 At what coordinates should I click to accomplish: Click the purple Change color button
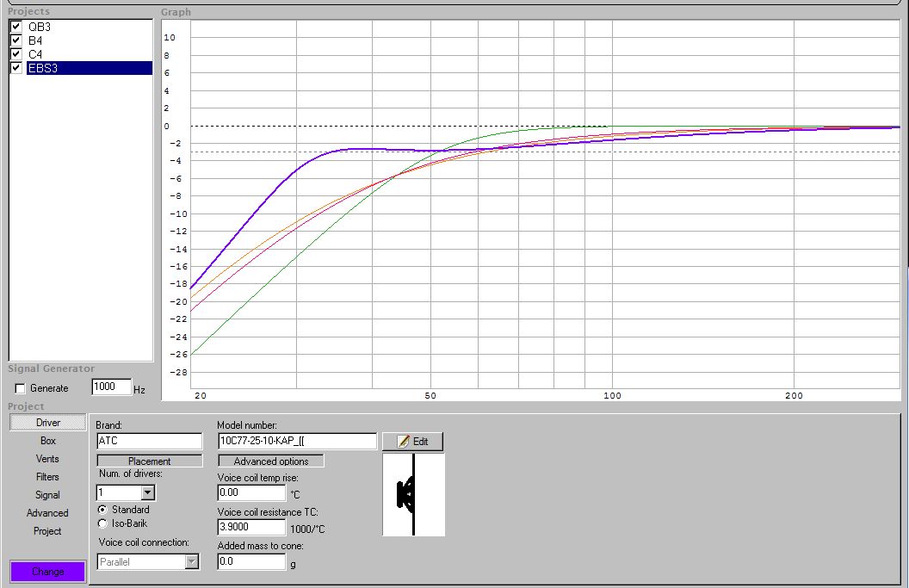47,571
